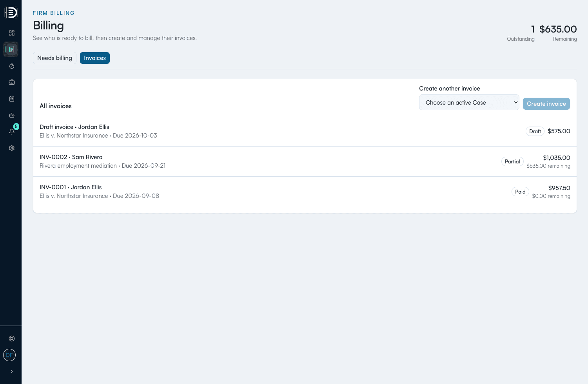Click the Draft status badge
This screenshot has width=588, height=384.
[535, 131]
